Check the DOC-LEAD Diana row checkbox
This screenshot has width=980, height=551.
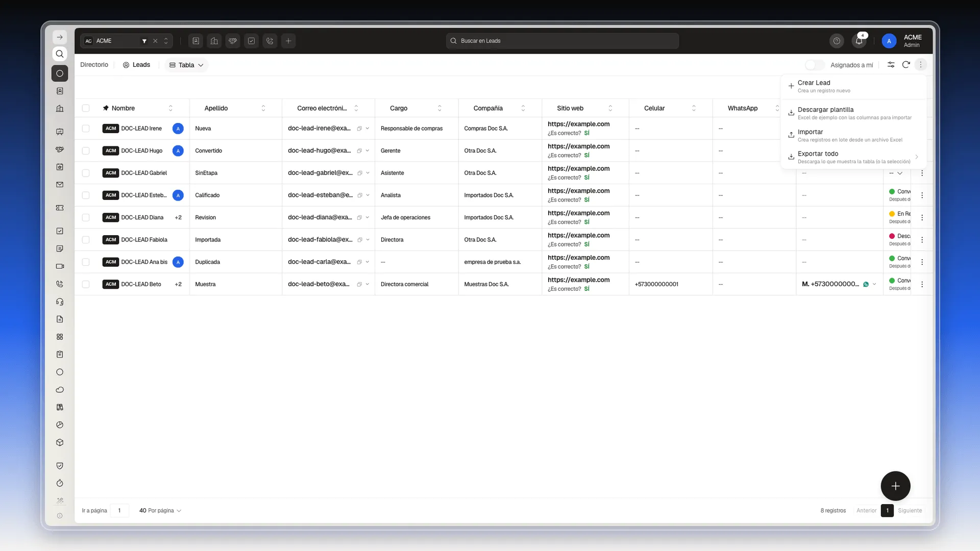pyautogui.click(x=86, y=217)
